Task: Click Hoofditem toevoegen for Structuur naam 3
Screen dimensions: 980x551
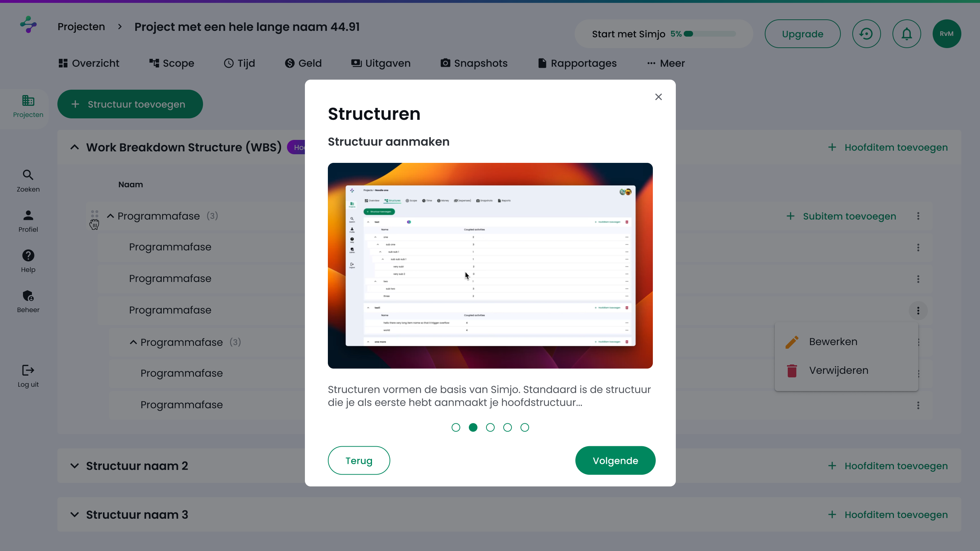Action: 887,514
